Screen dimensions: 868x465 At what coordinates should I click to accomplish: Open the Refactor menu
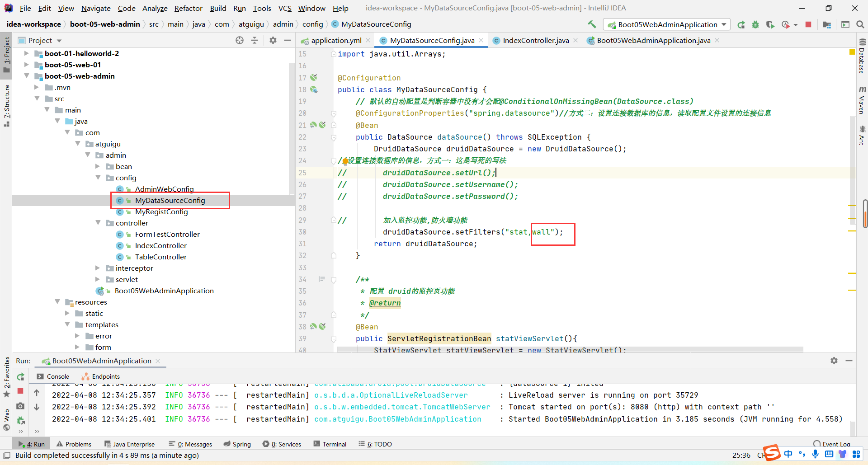pyautogui.click(x=188, y=8)
